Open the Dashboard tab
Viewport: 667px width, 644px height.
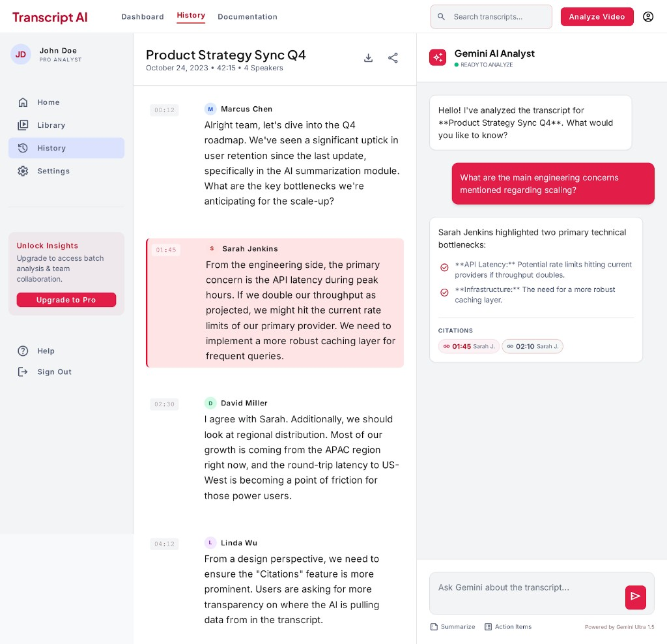(x=143, y=17)
